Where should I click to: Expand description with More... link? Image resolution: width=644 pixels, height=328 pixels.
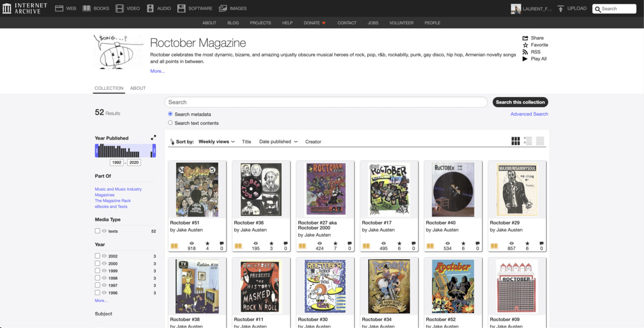[158, 71]
